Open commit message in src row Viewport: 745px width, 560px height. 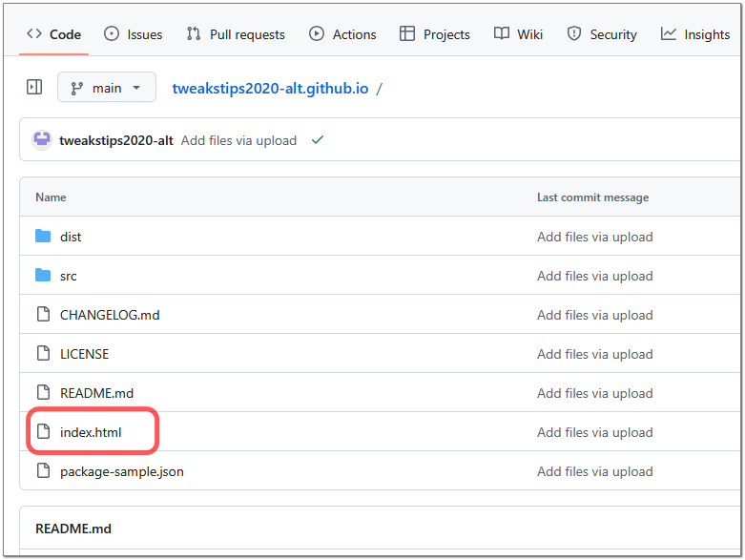click(x=595, y=276)
